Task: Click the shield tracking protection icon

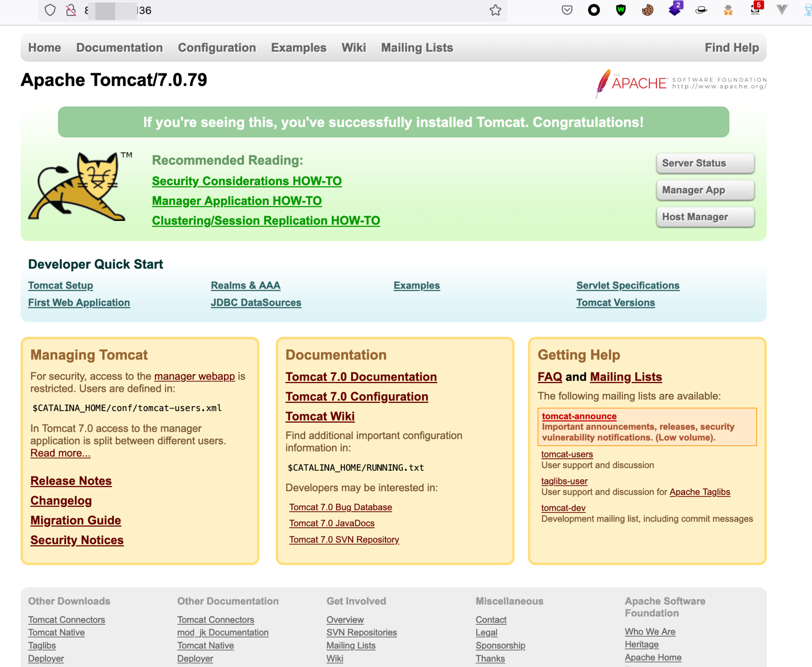Action: click(50, 10)
